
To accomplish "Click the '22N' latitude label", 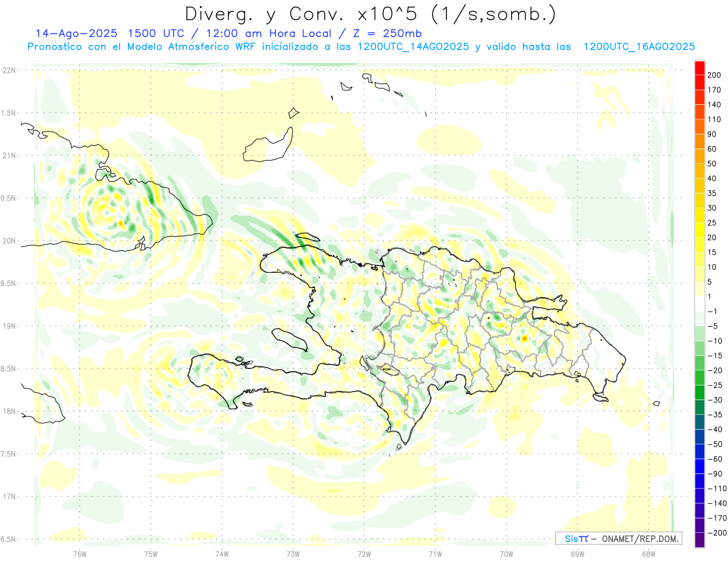I will [x=9, y=70].
